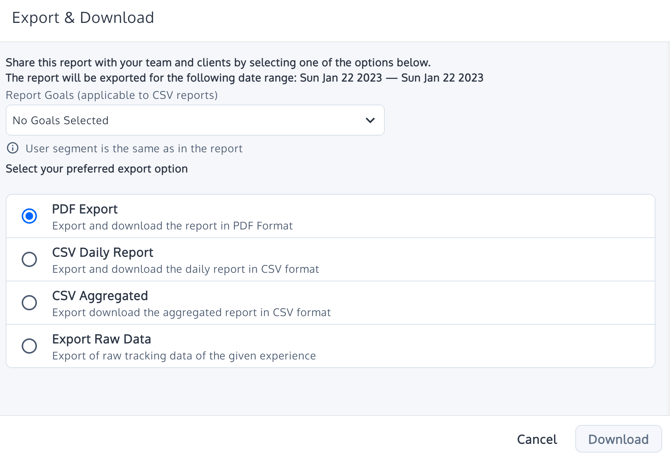Expand the Report Goals chevron arrow

(369, 121)
